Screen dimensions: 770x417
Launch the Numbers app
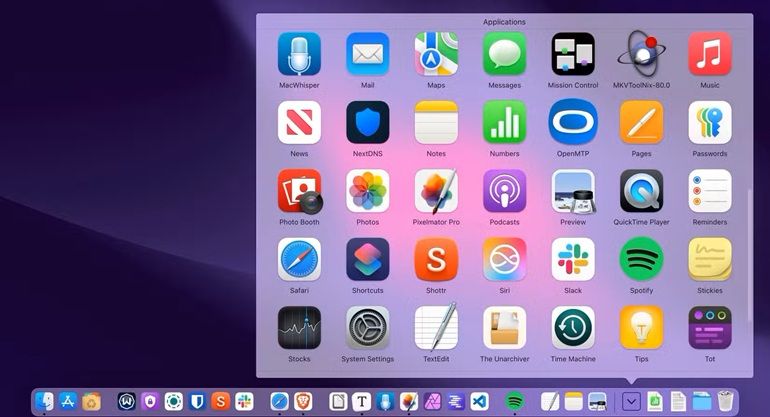pos(504,122)
